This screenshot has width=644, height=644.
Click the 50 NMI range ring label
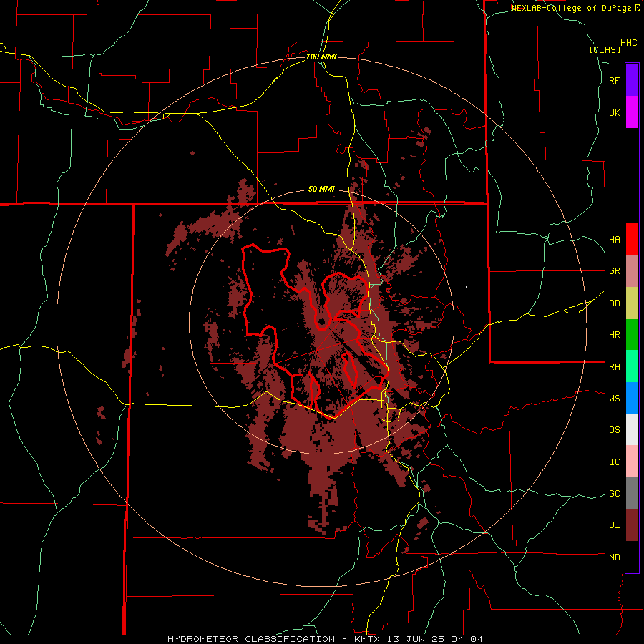pyautogui.click(x=321, y=190)
